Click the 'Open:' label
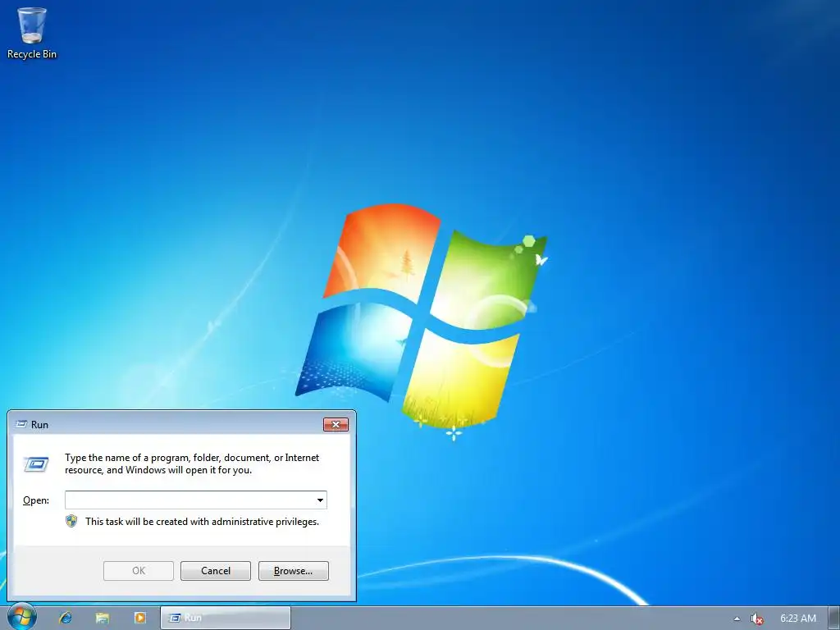Viewport: 840px width, 630px height. [36, 500]
